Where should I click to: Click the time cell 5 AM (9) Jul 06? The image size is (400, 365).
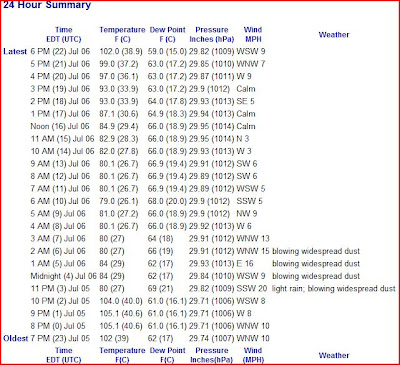58,214
